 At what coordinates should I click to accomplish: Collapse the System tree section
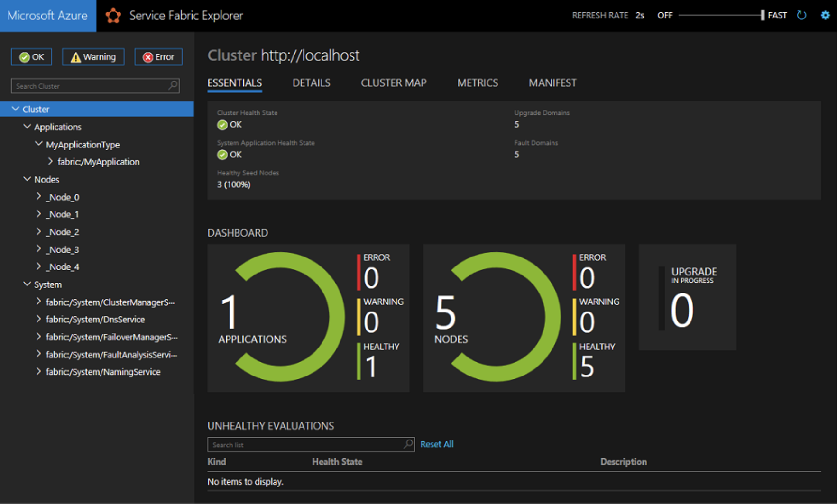click(x=27, y=284)
